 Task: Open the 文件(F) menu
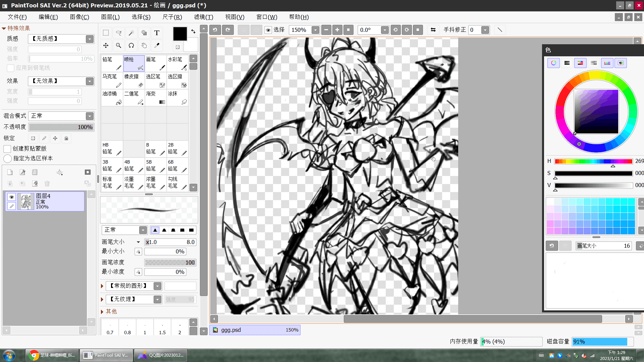pyautogui.click(x=17, y=17)
